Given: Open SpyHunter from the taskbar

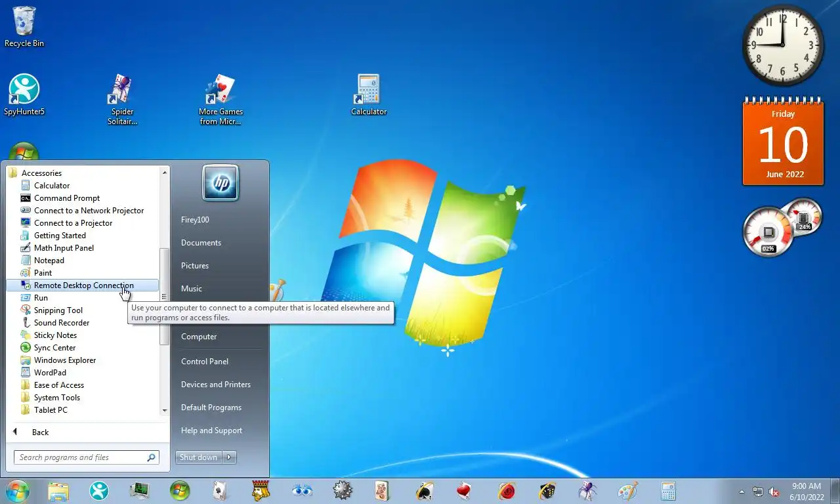Looking at the screenshot, I should [x=99, y=491].
